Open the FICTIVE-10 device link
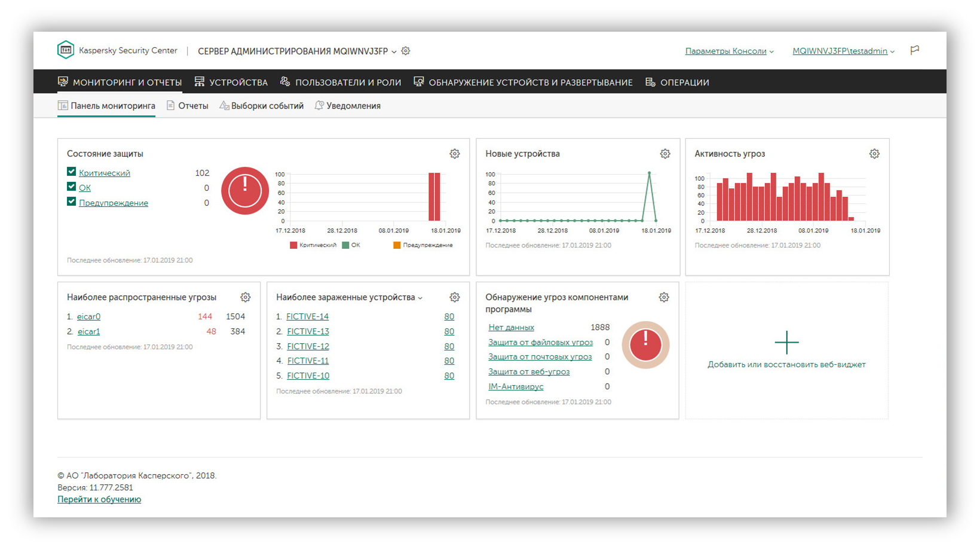This screenshot has height=549, width=980. pyautogui.click(x=308, y=376)
